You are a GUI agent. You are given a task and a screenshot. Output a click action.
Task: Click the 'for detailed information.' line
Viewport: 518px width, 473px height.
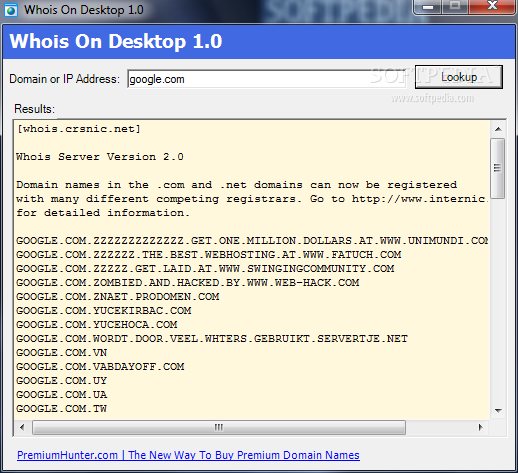103,213
